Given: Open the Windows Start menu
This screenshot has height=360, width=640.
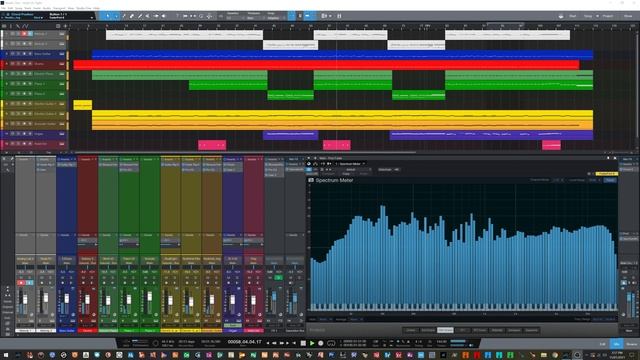Looking at the screenshot, I should coord(5,356).
